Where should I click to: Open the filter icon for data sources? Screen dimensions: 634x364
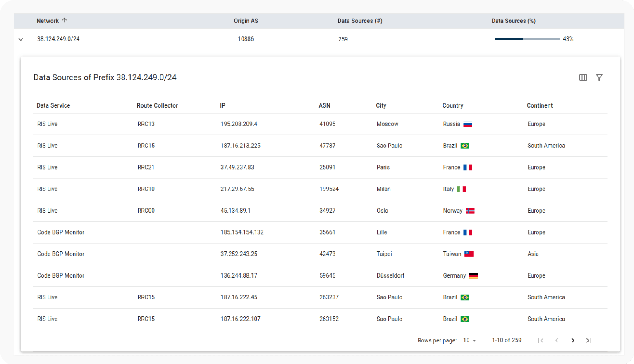[x=599, y=77]
